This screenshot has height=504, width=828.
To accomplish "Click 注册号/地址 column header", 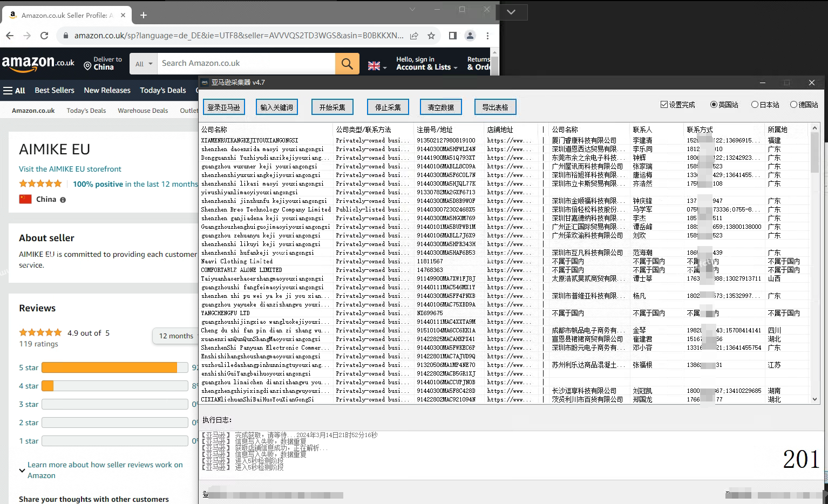I will tap(449, 130).
